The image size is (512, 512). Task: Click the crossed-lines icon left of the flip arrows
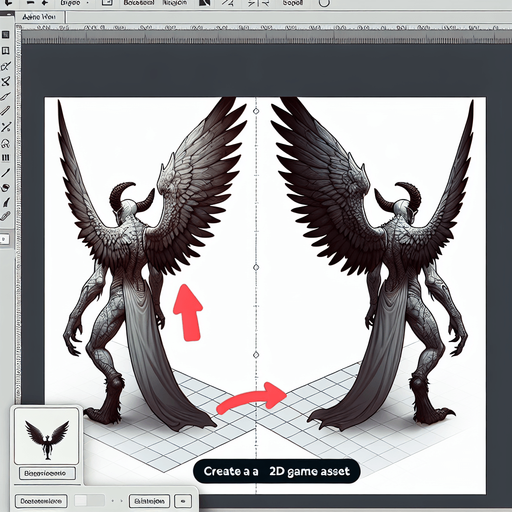coord(228,3)
